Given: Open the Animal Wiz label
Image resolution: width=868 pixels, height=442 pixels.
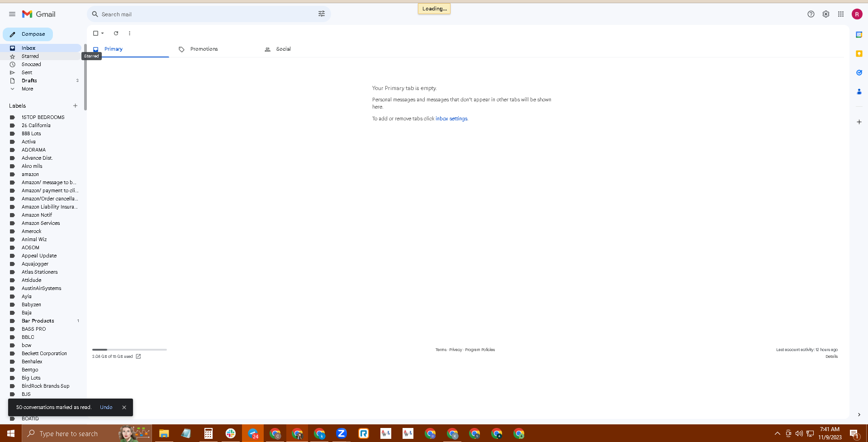Looking at the screenshot, I should tap(34, 239).
